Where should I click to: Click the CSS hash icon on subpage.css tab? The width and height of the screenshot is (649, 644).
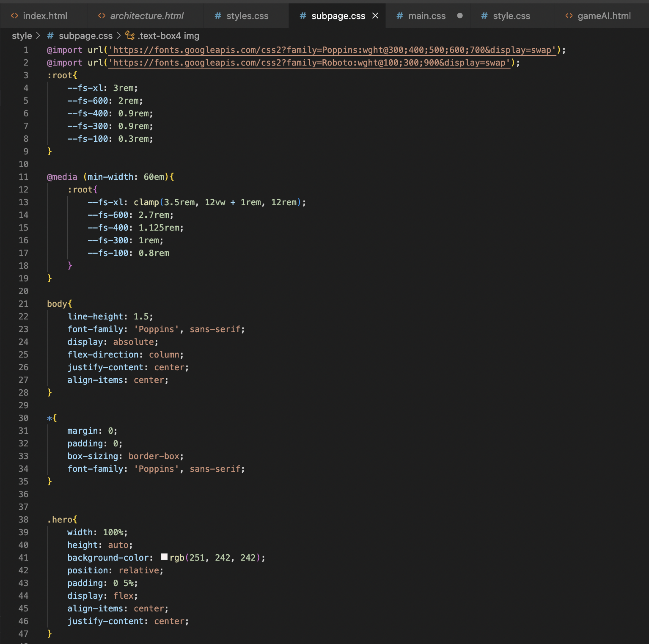[x=303, y=16]
